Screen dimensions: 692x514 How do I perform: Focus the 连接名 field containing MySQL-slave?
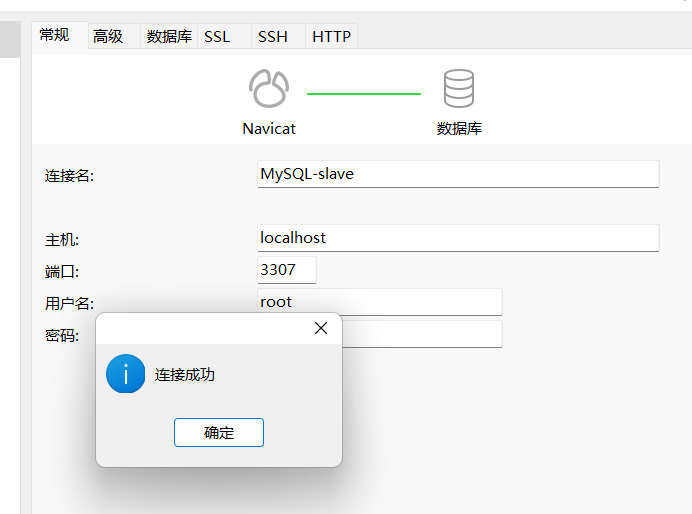click(458, 174)
